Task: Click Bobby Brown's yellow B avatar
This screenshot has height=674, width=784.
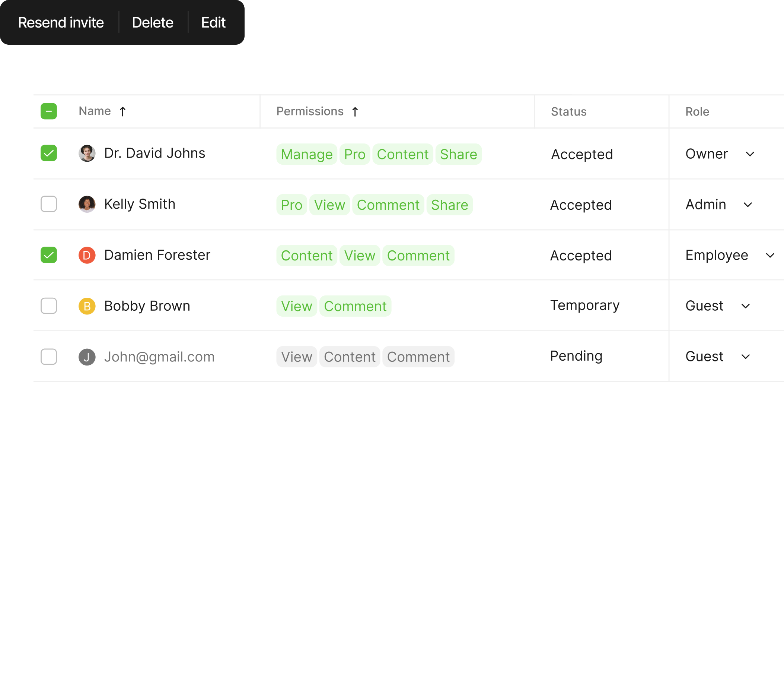Action: coord(87,306)
